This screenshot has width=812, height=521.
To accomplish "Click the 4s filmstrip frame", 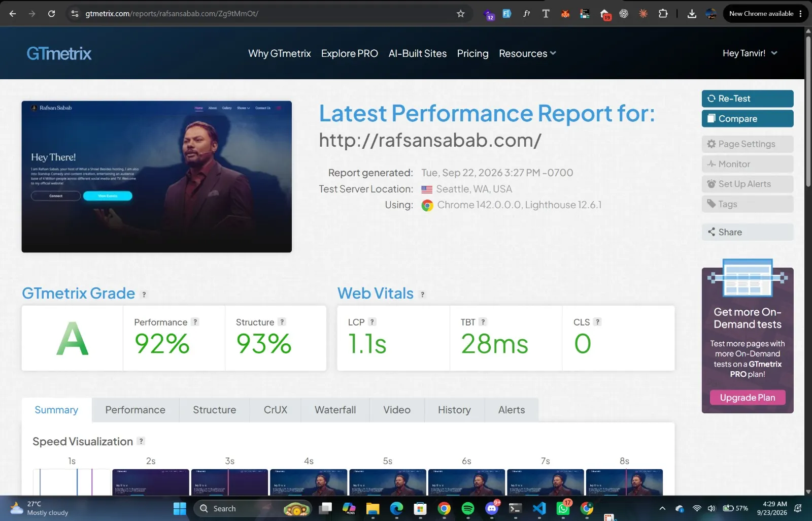I will 309,482.
